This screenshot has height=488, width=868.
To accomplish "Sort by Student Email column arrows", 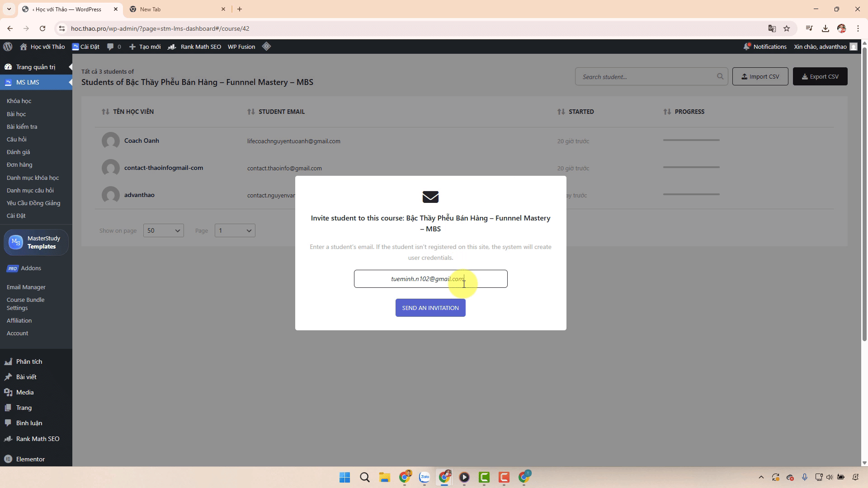I will click(x=251, y=112).
